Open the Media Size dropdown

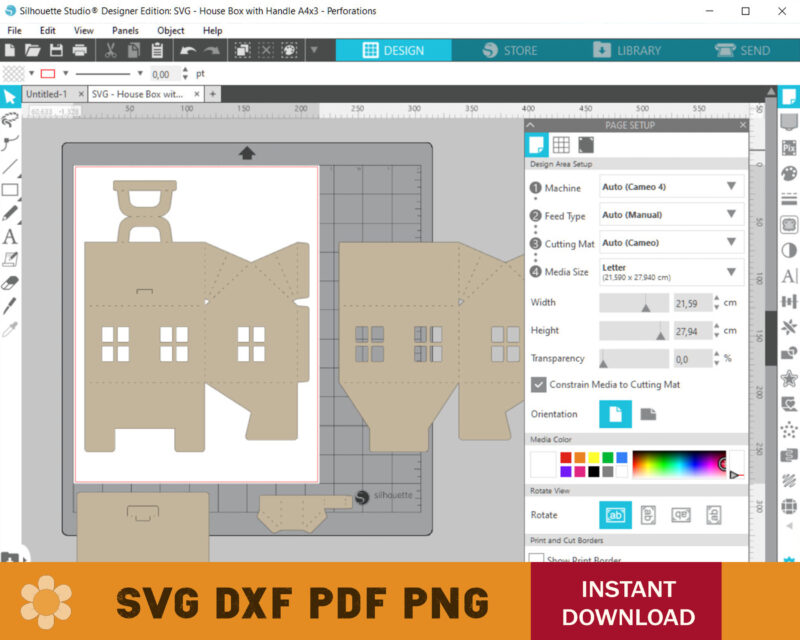coord(671,271)
